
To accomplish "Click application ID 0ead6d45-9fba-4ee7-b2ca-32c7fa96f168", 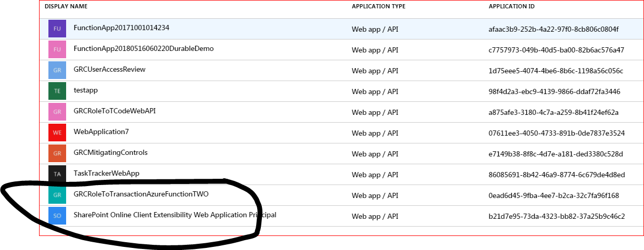I will coord(553,195).
